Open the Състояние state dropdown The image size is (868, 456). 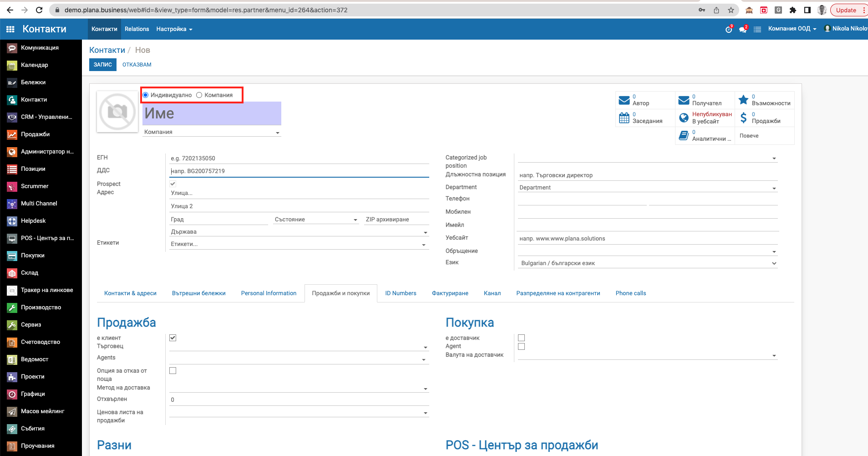click(355, 220)
